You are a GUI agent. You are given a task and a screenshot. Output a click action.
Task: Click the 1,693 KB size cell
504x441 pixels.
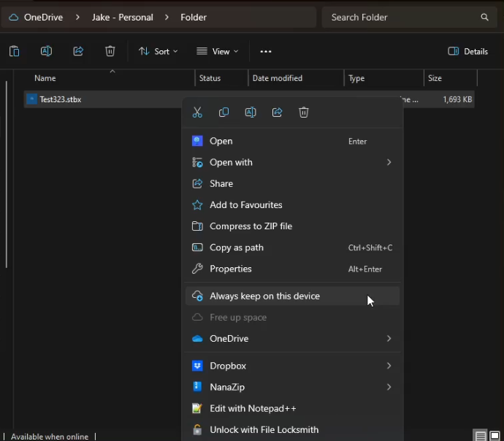point(457,99)
